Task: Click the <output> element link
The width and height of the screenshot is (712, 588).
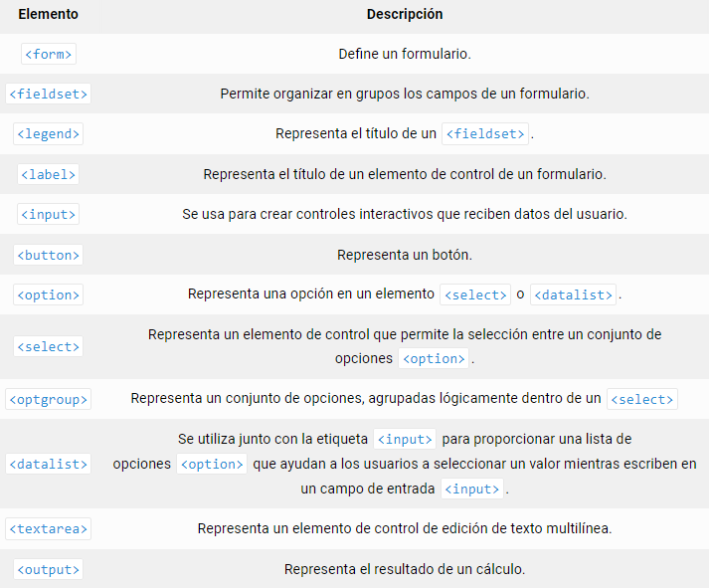Action: (48, 569)
